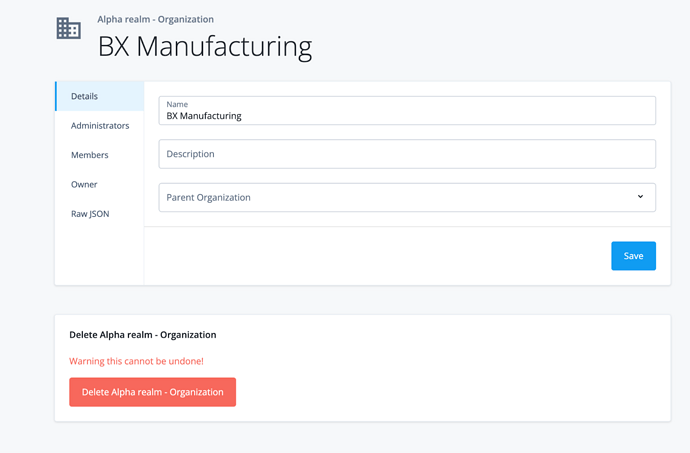Focus the Description input field

[x=407, y=154]
